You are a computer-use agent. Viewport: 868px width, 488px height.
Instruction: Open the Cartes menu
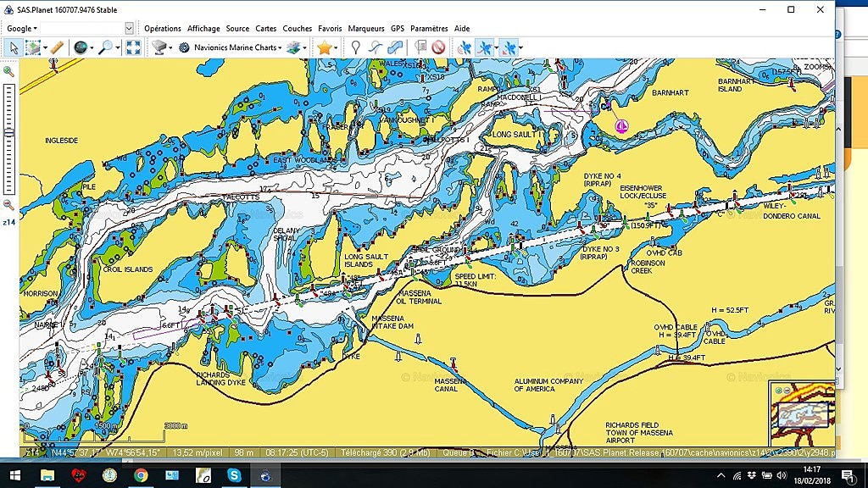click(x=265, y=28)
